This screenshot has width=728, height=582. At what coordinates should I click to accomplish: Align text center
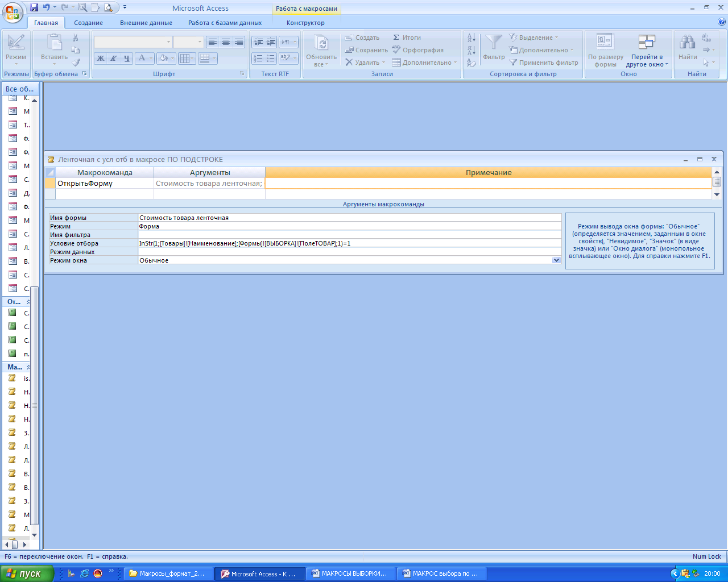225,42
